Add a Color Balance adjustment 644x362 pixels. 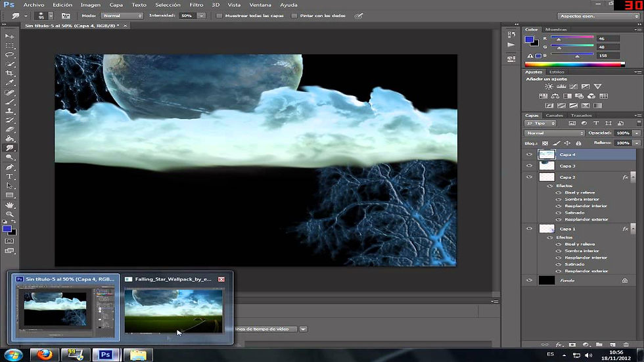pyautogui.click(x=555, y=96)
